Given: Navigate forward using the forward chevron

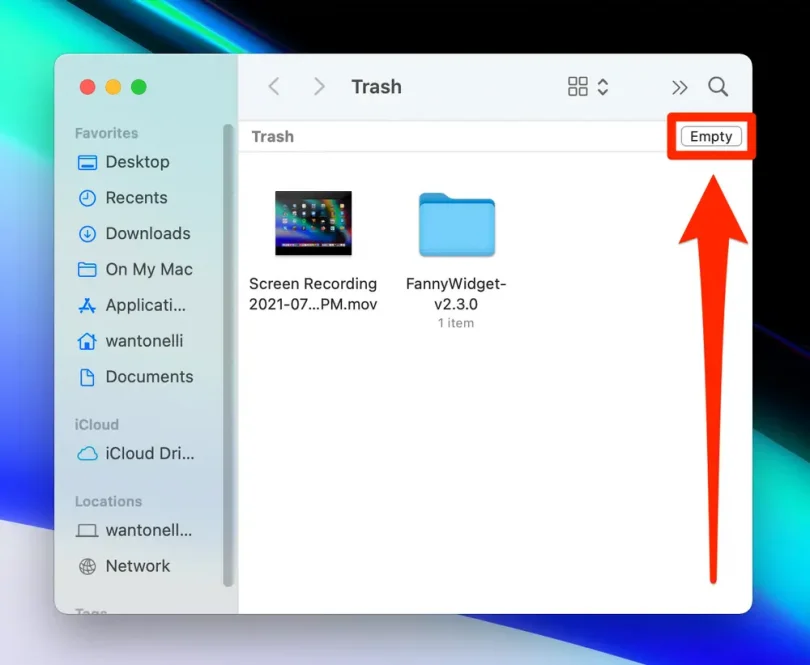Looking at the screenshot, I should 318,87.
